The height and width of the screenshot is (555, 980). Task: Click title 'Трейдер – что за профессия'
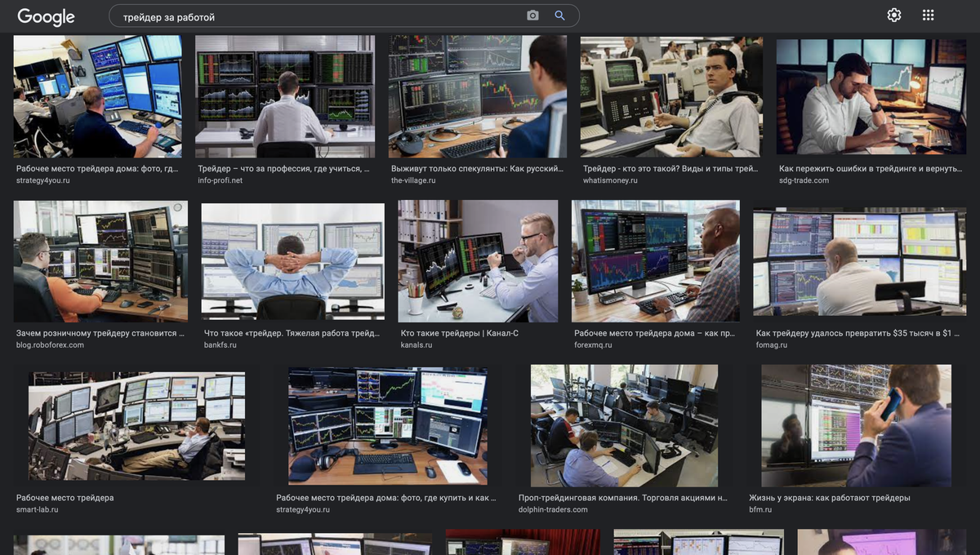(283, 169)
